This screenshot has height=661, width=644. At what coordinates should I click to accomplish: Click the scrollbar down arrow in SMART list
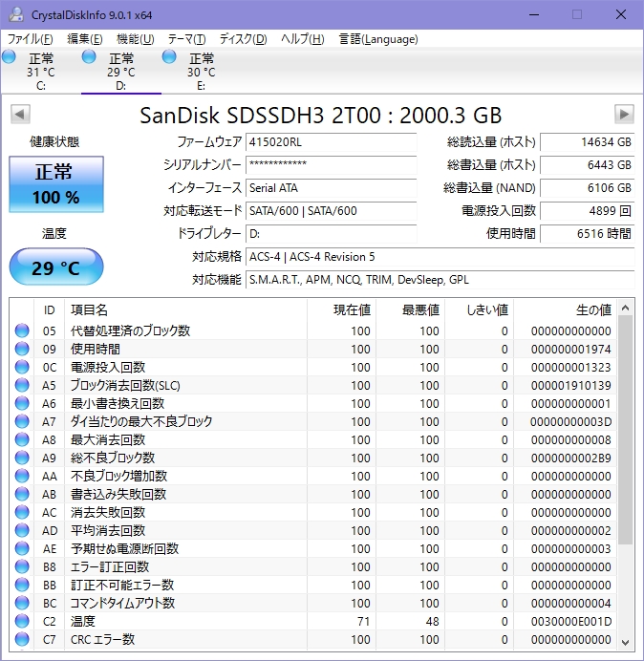click(626, 643)
